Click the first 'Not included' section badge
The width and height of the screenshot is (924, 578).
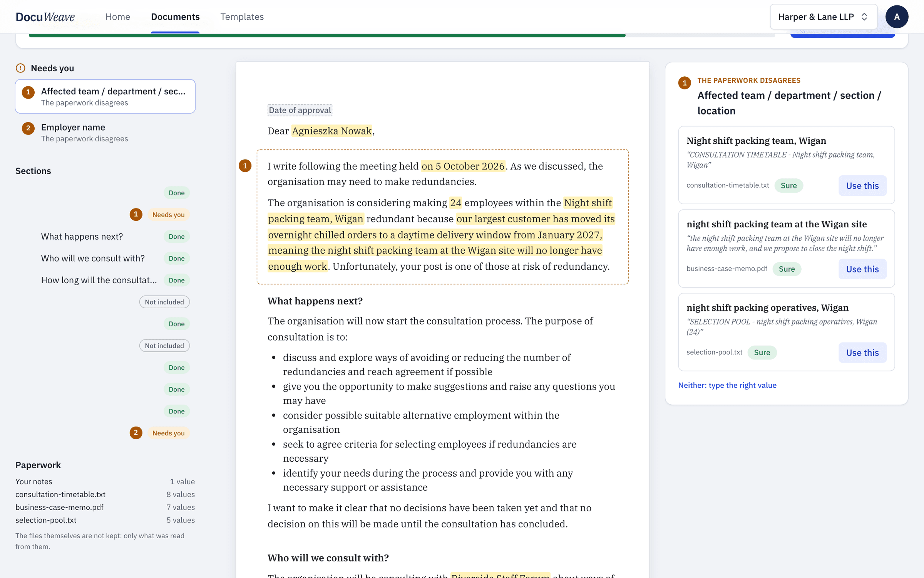[x=164, y=302]
